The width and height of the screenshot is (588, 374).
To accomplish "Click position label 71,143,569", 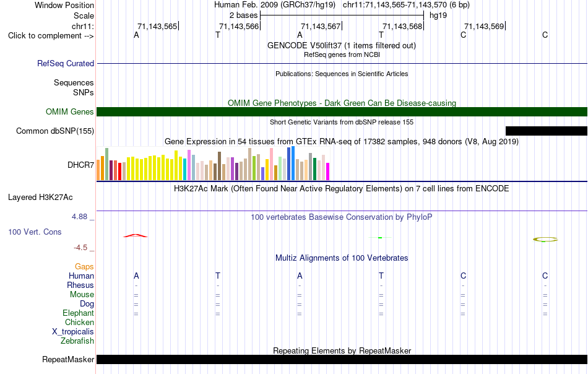I will point(484,26).
